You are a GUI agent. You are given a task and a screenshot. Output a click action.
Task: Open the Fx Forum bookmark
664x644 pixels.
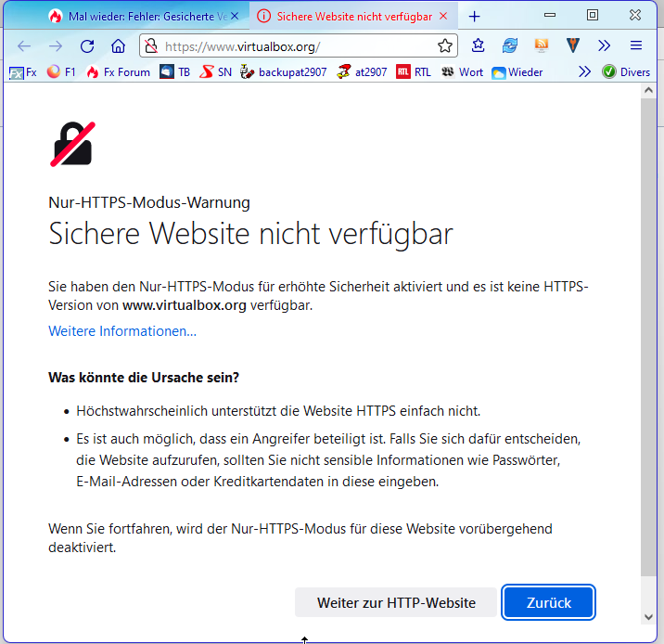[118, 72]
